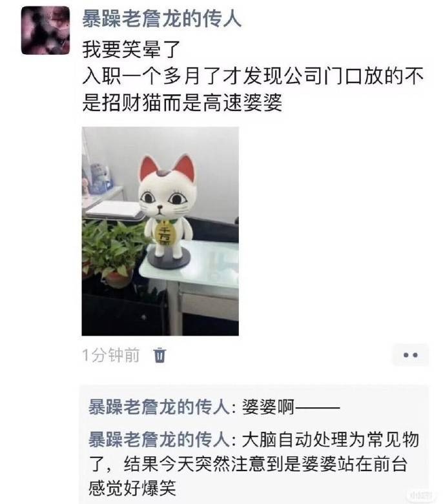Screen dimensions: 443x504
Task: Tap commenter name before 大脑自动处理 comment
Action: point(159,439)
